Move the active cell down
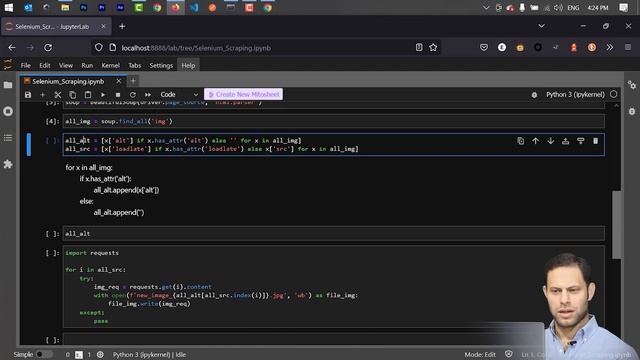 [551, 141]
